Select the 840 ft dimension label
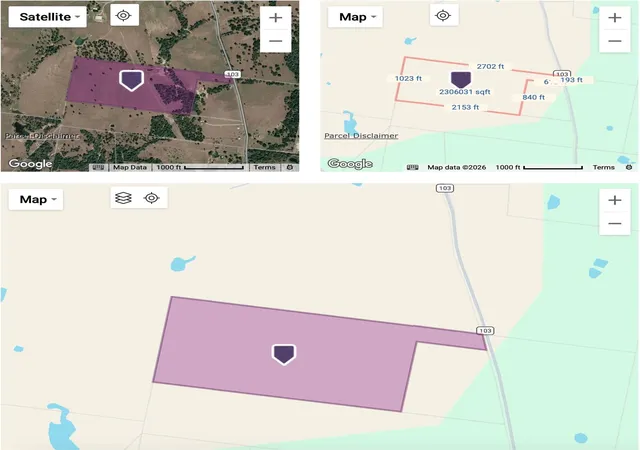Screen dimensions: 640x450 click(x=533, y=97)
